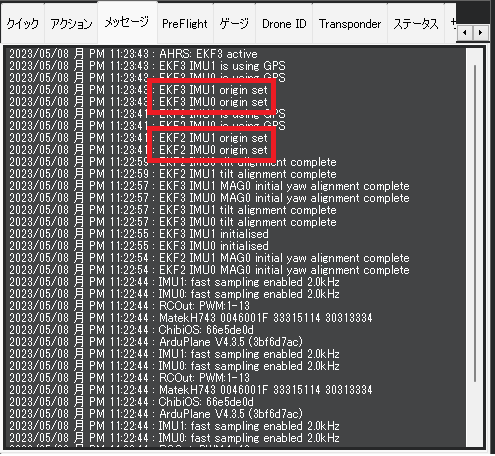Viewport: 495px width, 456px height.
Task: Click the EKF3 IMU0 origin set message
Action: (x=213, y=102)
